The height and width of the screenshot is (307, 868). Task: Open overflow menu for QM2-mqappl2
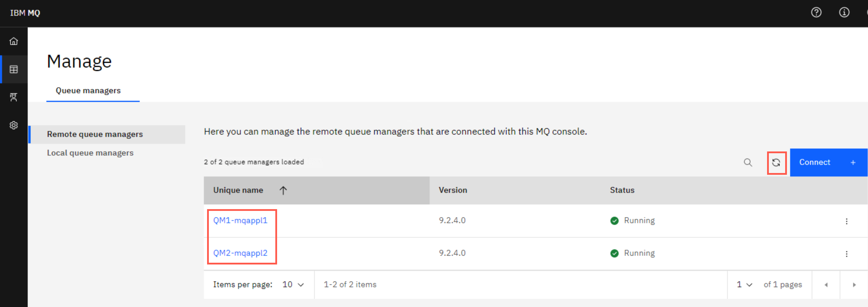[846, 254]
